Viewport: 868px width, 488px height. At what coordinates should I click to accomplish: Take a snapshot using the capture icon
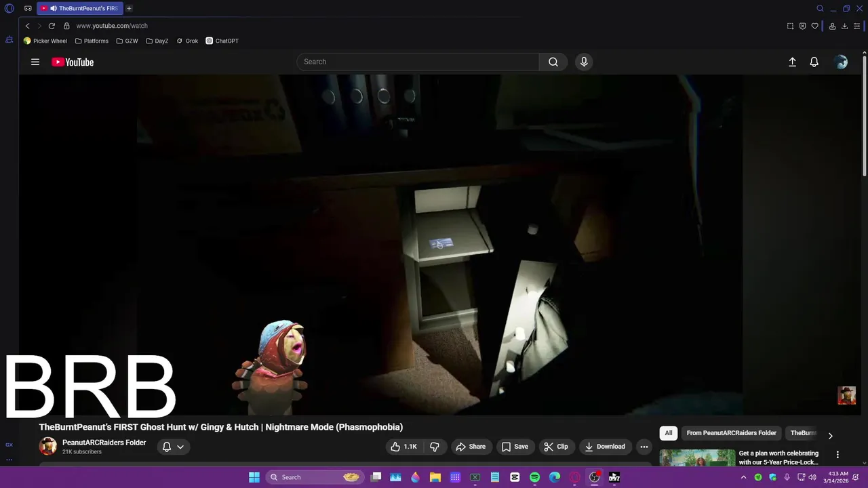[790, 26]
